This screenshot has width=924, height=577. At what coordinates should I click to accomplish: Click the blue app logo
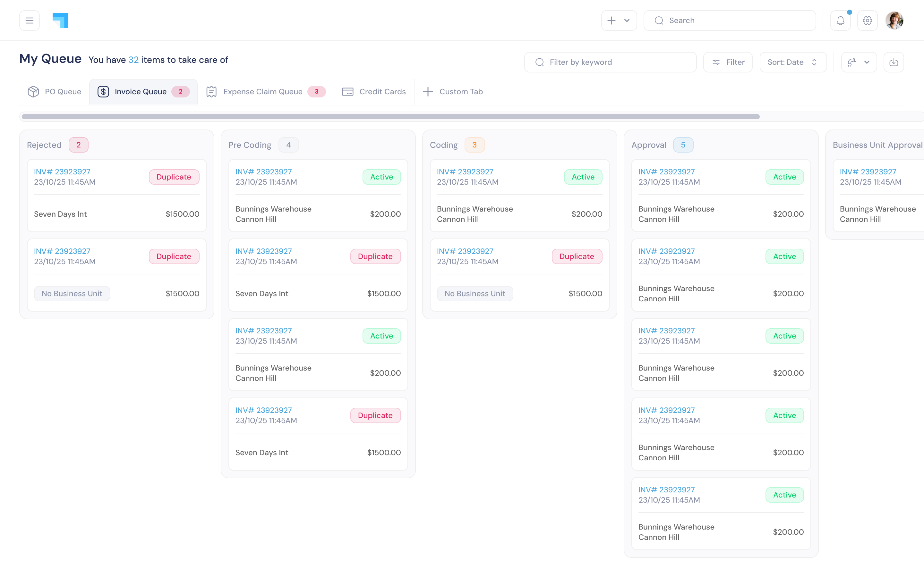pyautogui.click(x=60, y=21)
